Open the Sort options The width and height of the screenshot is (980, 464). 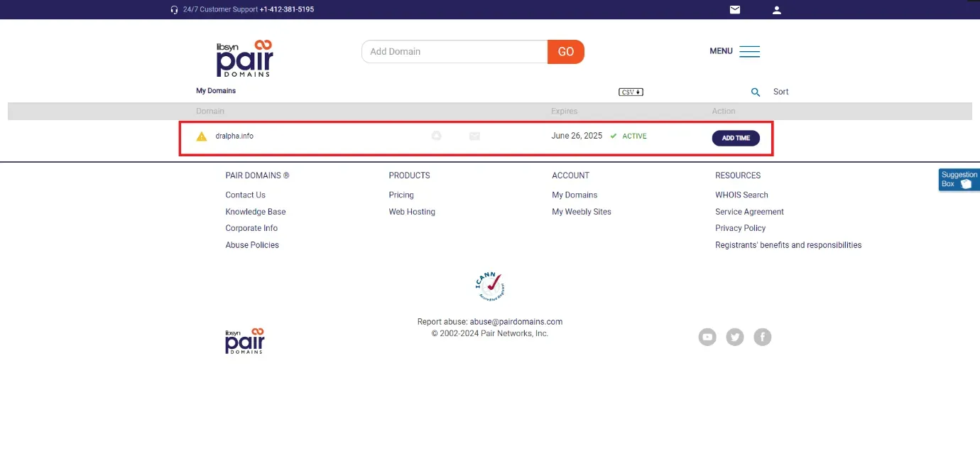781,92
